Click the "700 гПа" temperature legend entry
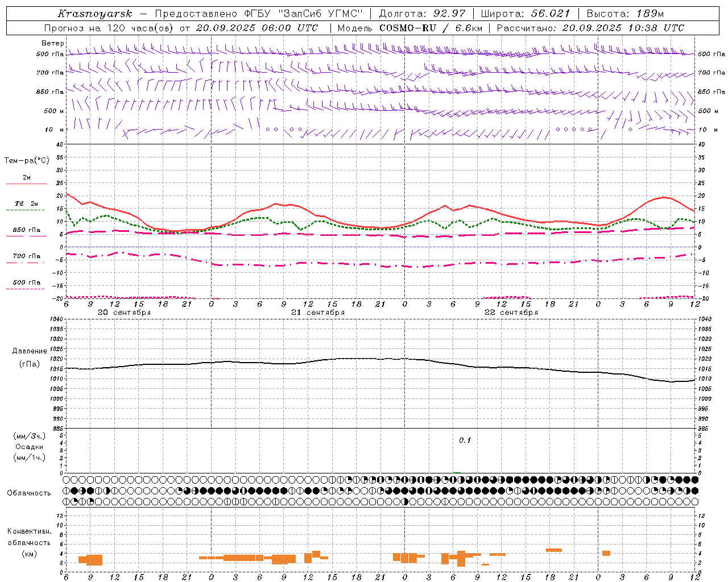 (26, 256)
